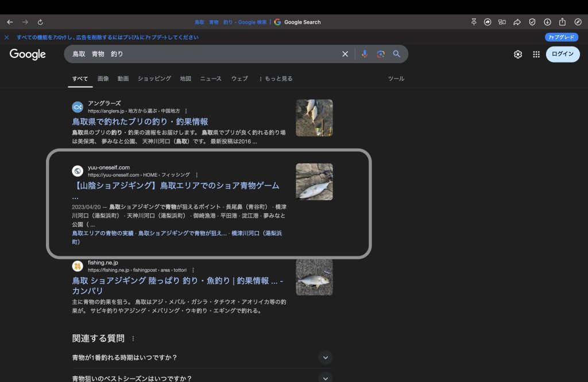Image resolution: width=588 pixels, height=382 pixels.
Task: Go back with the browser back arrow
Action: tap(10, 22)
